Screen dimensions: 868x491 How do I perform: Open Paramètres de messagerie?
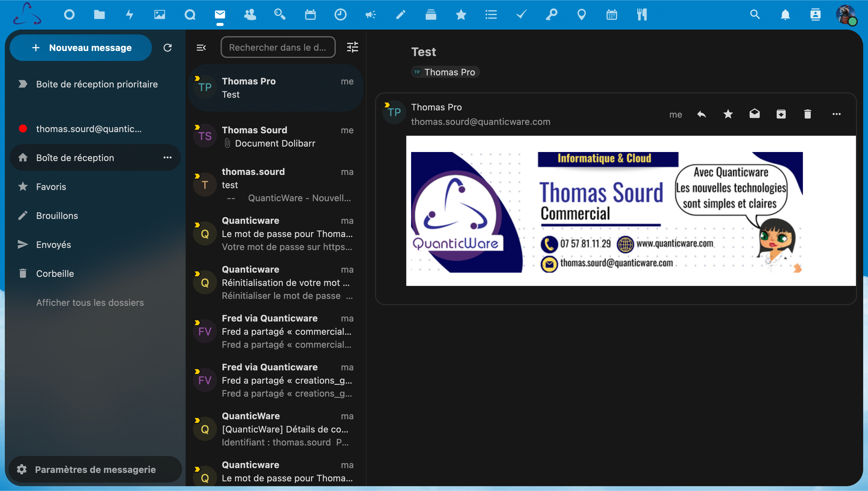click(x=95, y=469)
